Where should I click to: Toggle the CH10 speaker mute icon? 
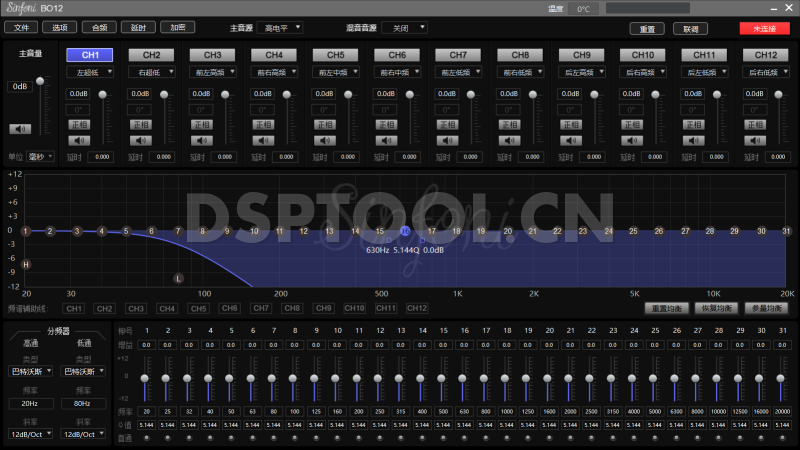pos(630,141)
